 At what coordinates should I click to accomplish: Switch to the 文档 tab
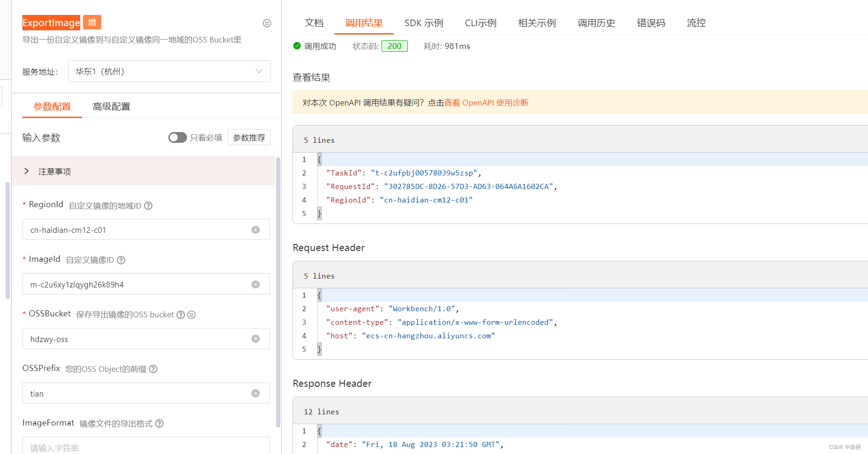(x=314, y=23)
